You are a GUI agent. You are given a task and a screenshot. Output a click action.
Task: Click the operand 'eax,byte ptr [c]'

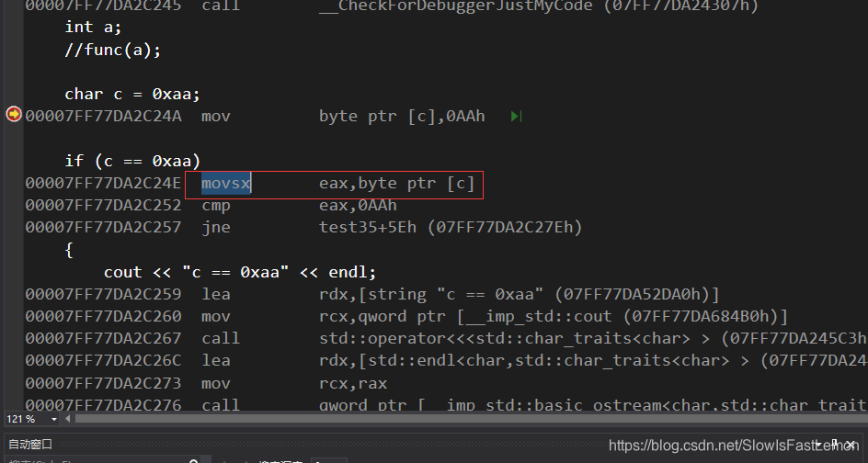click(x=397, y=183)
